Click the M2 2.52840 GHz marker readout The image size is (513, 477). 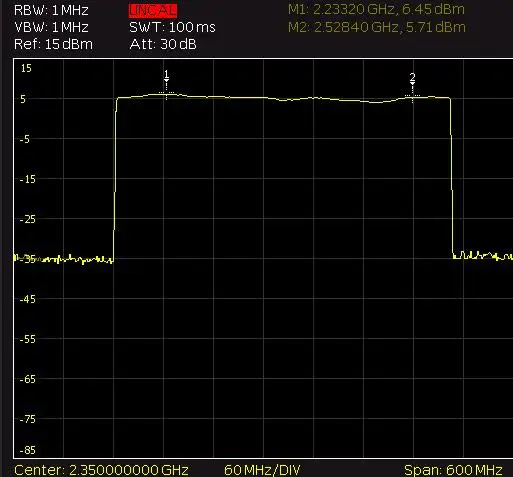coord(377,27)
